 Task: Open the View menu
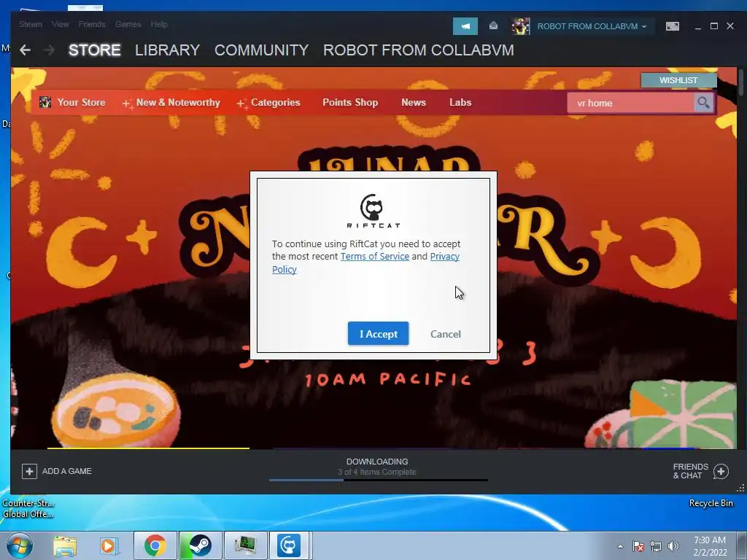tap(60, 24)
